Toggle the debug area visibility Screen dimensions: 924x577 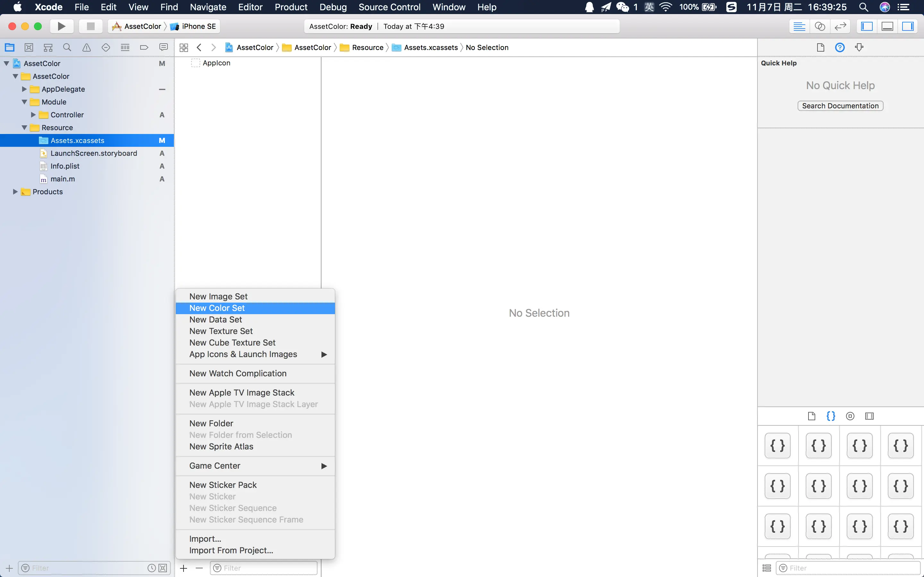pos(887,26)
